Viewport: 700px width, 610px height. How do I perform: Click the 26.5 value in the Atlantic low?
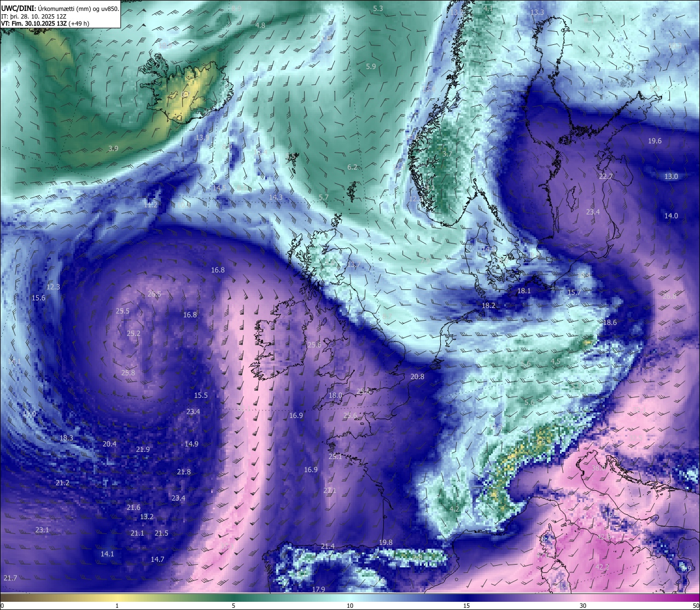pos(154,294)
